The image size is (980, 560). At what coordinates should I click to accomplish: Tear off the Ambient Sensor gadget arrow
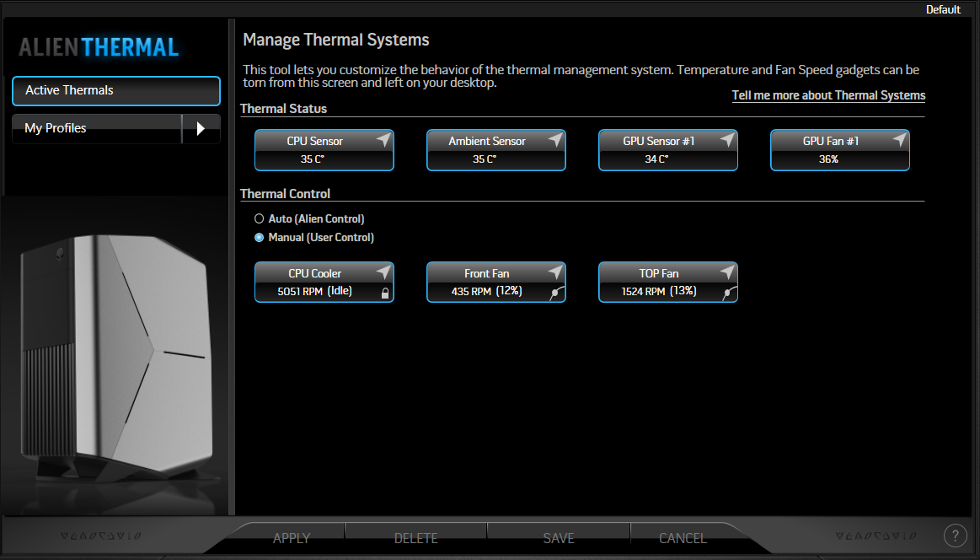[x=555, y=140]
